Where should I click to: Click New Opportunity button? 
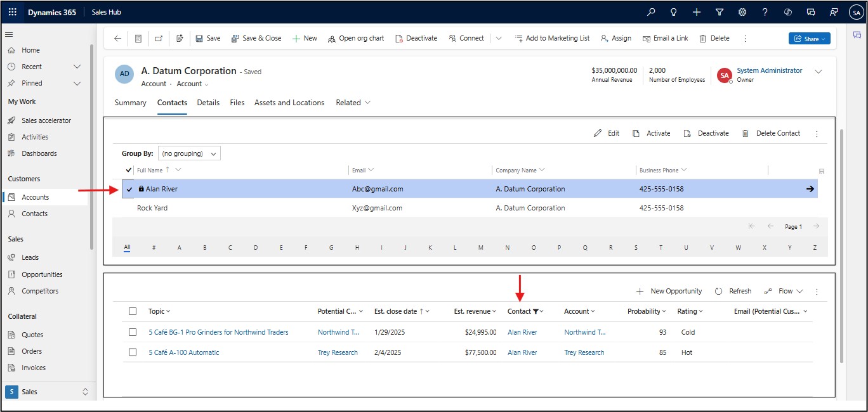point(669,291)
